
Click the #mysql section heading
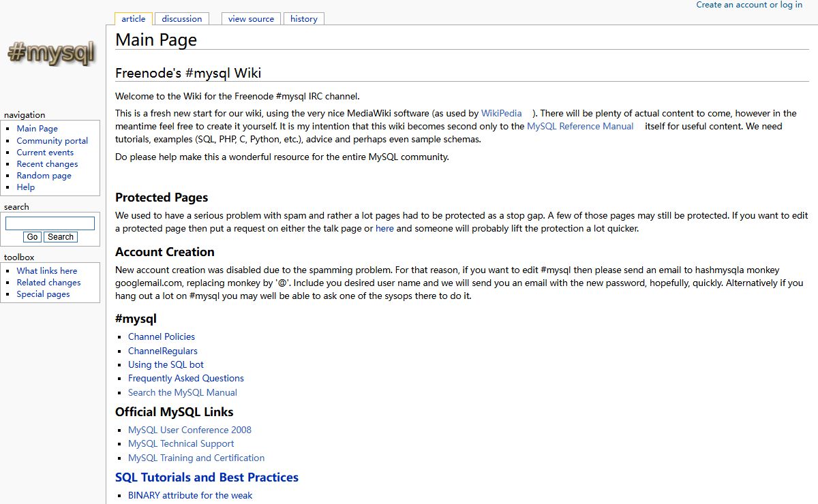[x=136, y=319]
